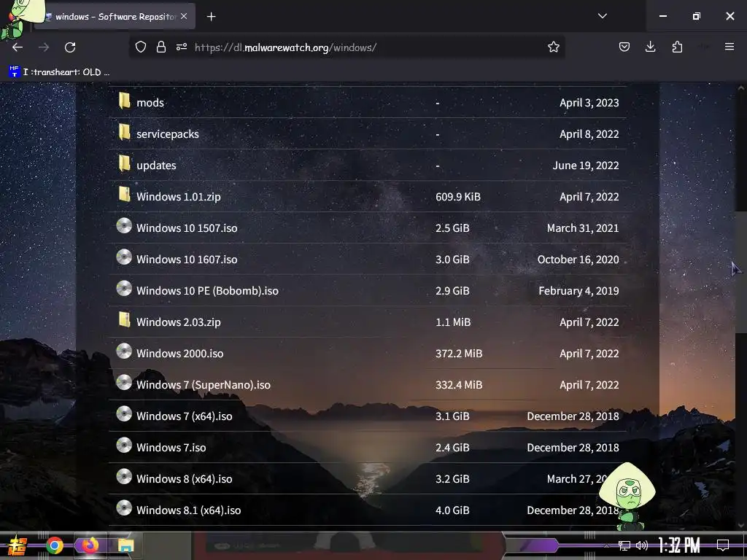747x560 pixels.
Task: Open the notification center icon
Action: coord(723,545)
